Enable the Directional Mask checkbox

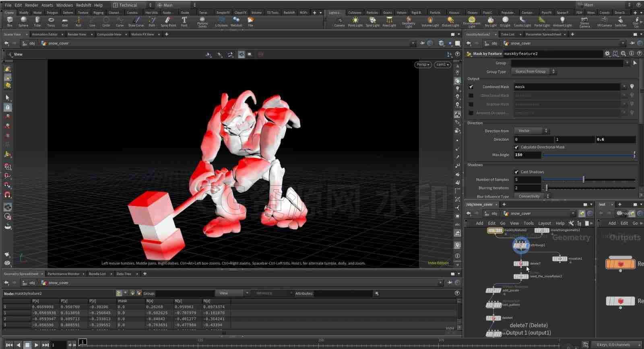[471, 96]
